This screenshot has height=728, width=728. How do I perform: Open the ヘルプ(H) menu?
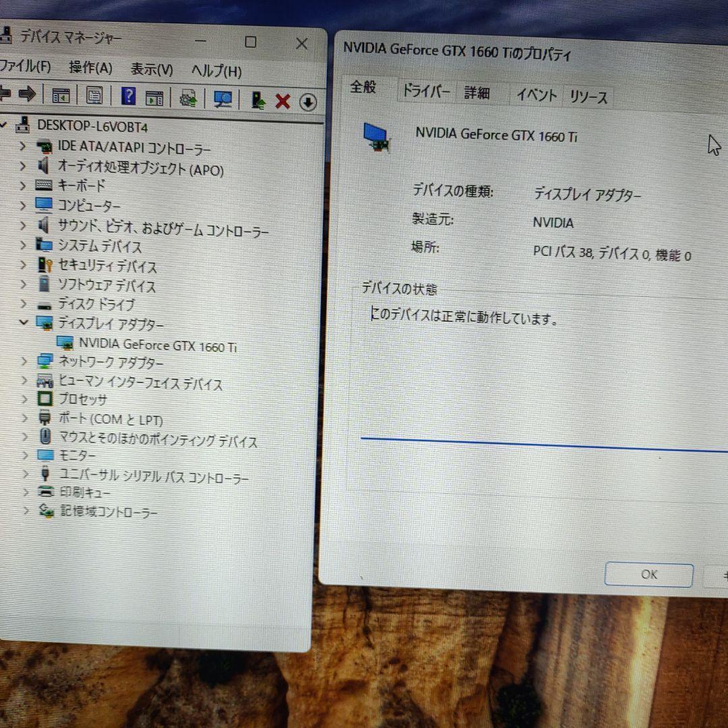tap(216, 71)
